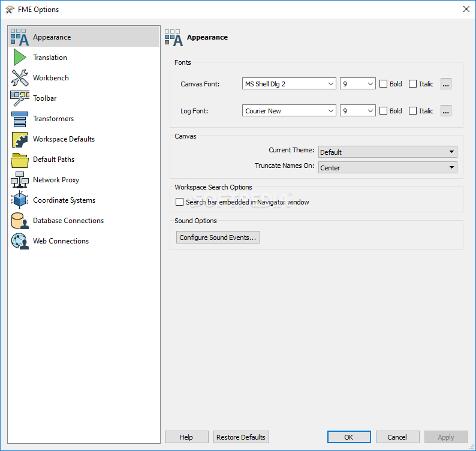Click the Appearance sidebar icon
The image size is (476, 451).
click(x=20, y=37)
